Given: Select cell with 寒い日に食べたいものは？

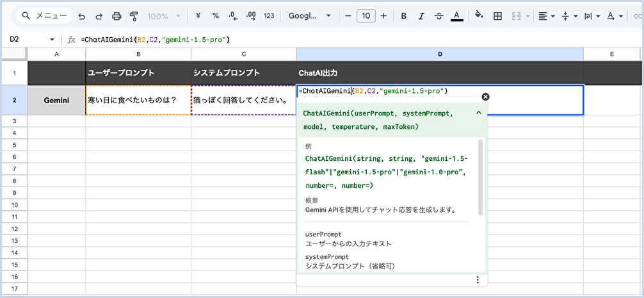Looking at the screenshot, I should 138,100.
